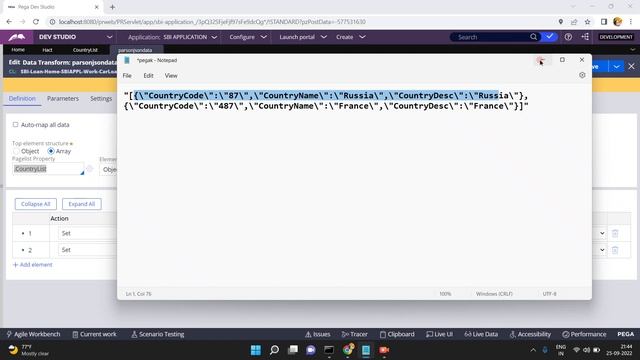Open row 2 Set action dropdown
The image size is (640, 360).
pos(87,250)
